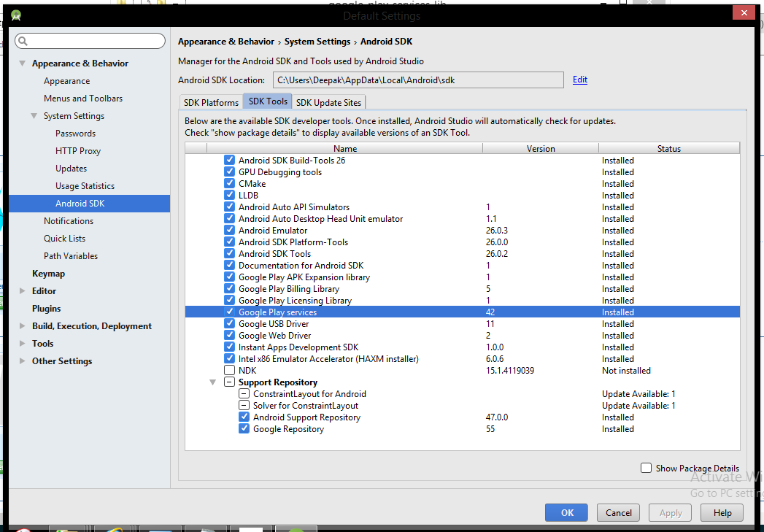This screenshot has height=532, width=764.
Task: Click the Cancel button
Action: tap(618, 512)
